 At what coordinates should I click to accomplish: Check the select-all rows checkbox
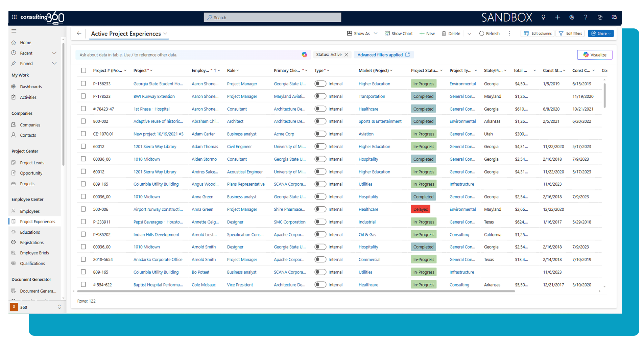pos(84,71)
